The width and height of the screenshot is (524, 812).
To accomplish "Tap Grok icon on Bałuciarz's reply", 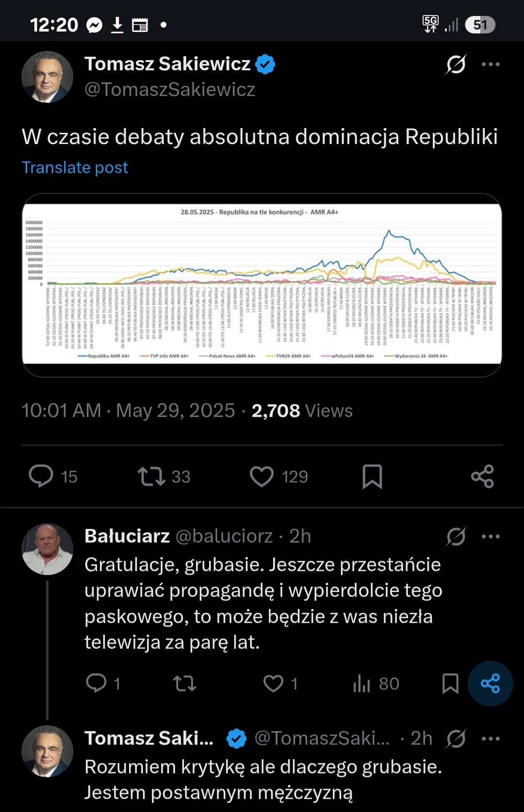I will point(456,537).
